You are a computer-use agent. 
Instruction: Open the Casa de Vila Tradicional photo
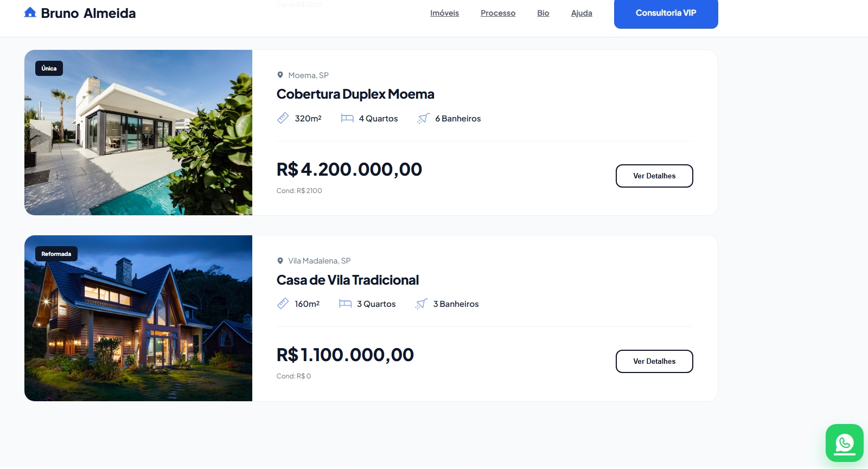138,318
